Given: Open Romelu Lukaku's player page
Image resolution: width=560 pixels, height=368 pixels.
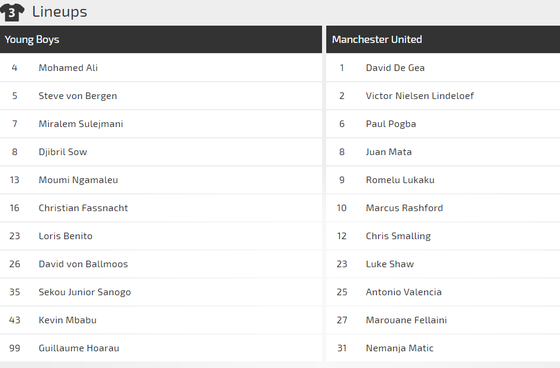Looking at the screenshot, I should click(x=400, y=180).
